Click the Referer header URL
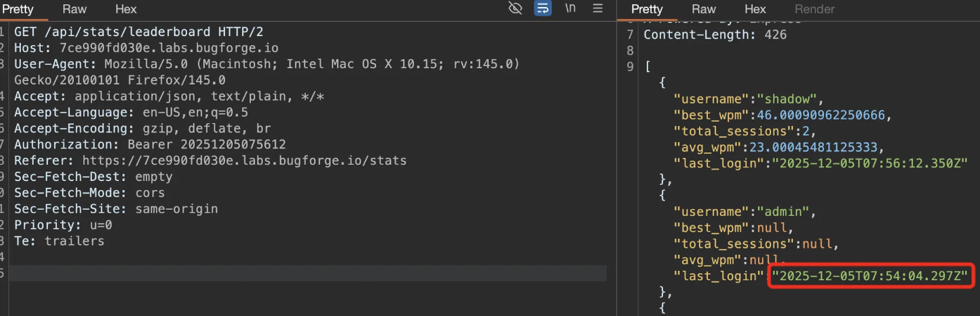Image resolution: width=980 pixels, height=316 pixels. point(244,160)
